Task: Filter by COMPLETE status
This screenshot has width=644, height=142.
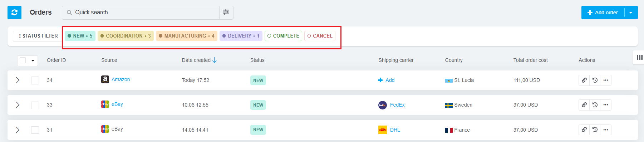Action: point(283,36)
